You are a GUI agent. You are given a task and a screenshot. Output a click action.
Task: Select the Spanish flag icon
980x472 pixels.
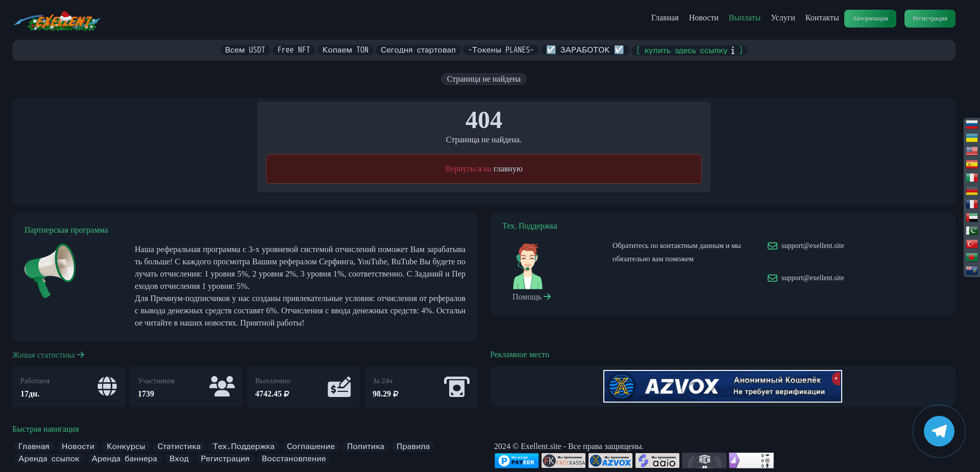[972, 164]
